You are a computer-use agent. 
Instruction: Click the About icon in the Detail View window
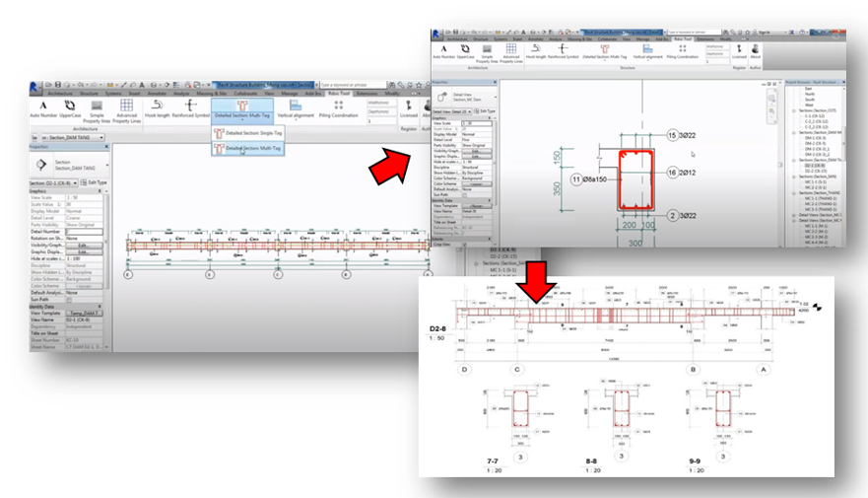755,52
